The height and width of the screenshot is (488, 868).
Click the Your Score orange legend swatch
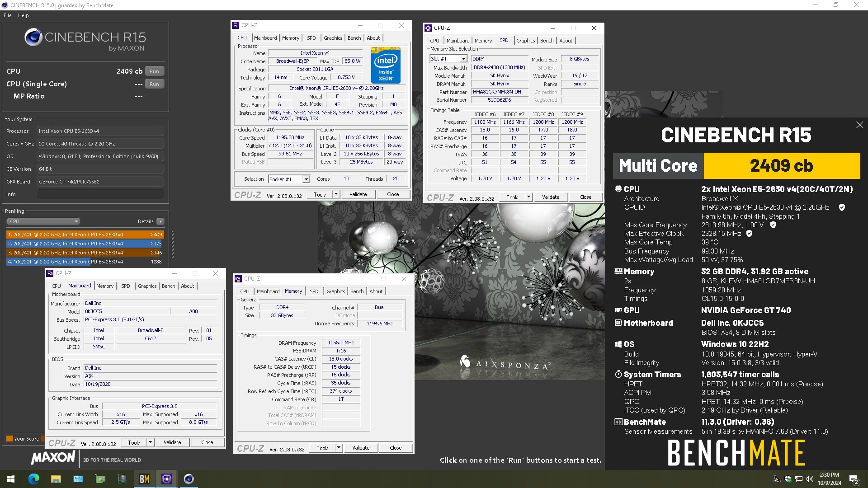[x=9, y=438]
